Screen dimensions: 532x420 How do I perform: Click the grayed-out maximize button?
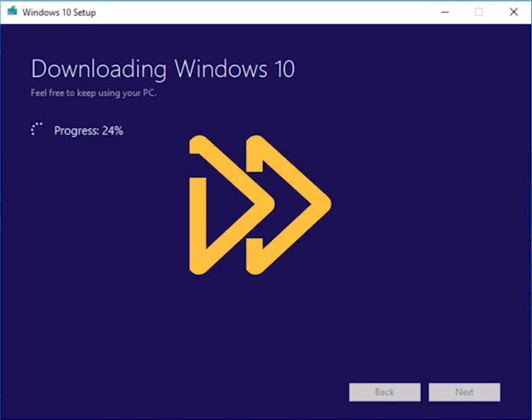[479, 12]
